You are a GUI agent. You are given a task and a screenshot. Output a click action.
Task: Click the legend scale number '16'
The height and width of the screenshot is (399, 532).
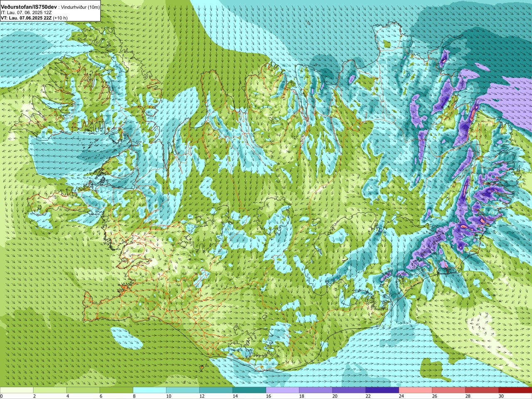point(268,396)
